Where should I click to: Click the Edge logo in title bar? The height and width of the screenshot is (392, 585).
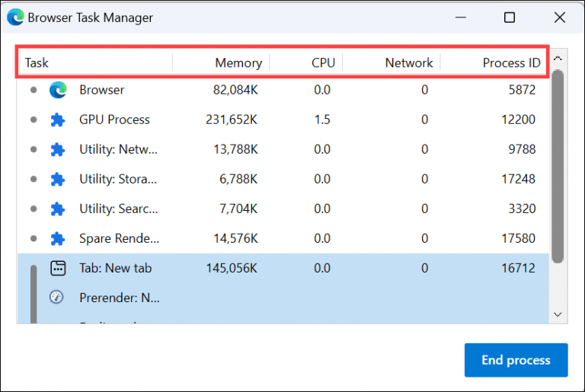(15, 18)
